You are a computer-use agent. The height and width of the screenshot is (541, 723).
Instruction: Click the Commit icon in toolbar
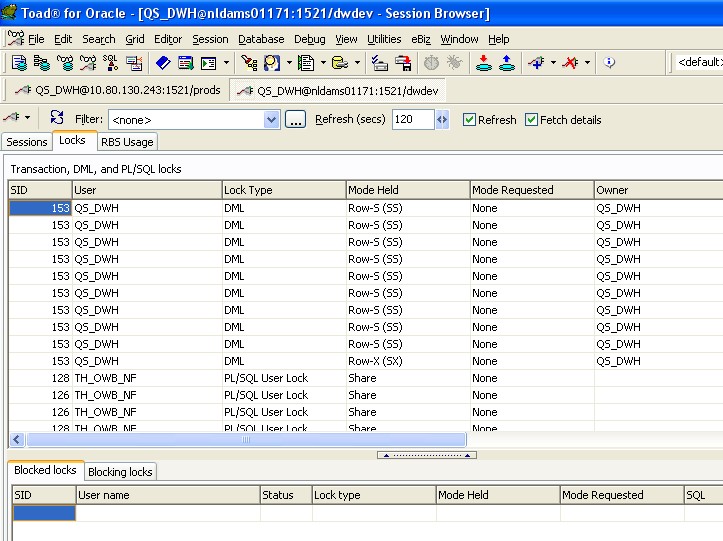(x=483, y=62)
